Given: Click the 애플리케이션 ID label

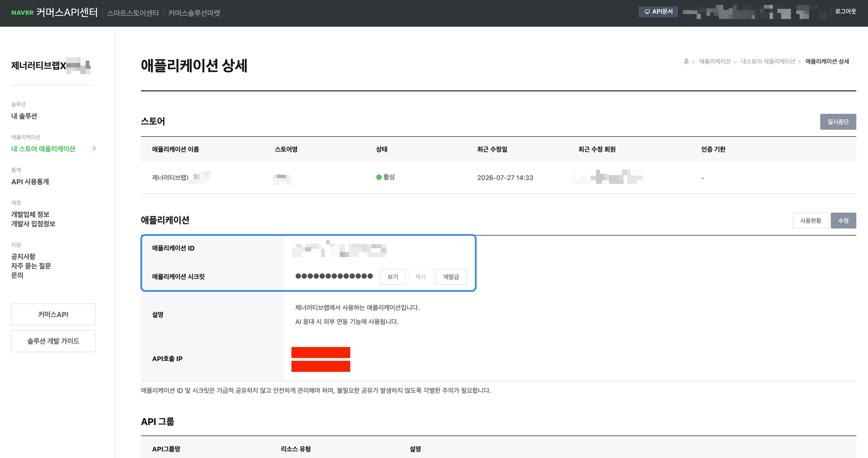Looking at the screenshot, I should 173,248.
